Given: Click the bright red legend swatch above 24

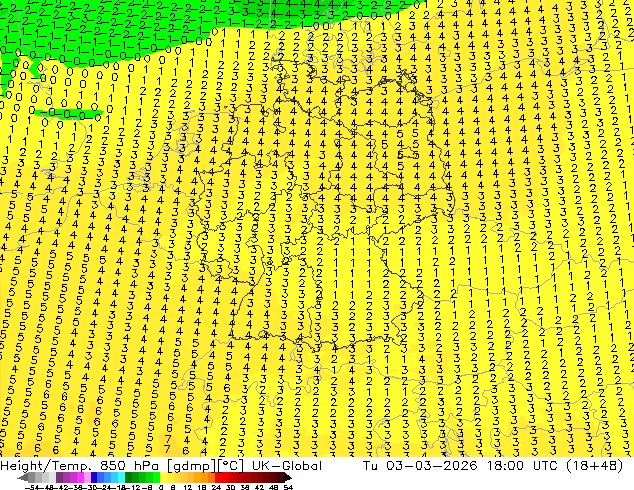Looking at the screenshot, I should click(219, 477).
